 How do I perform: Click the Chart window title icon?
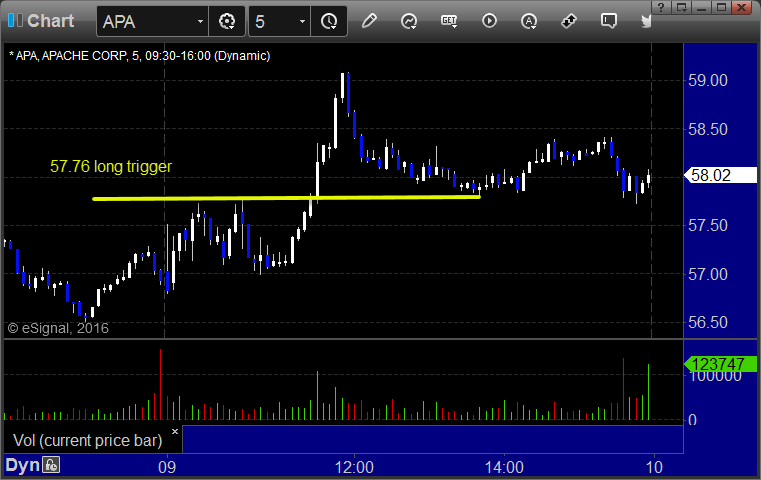point(15,21)
